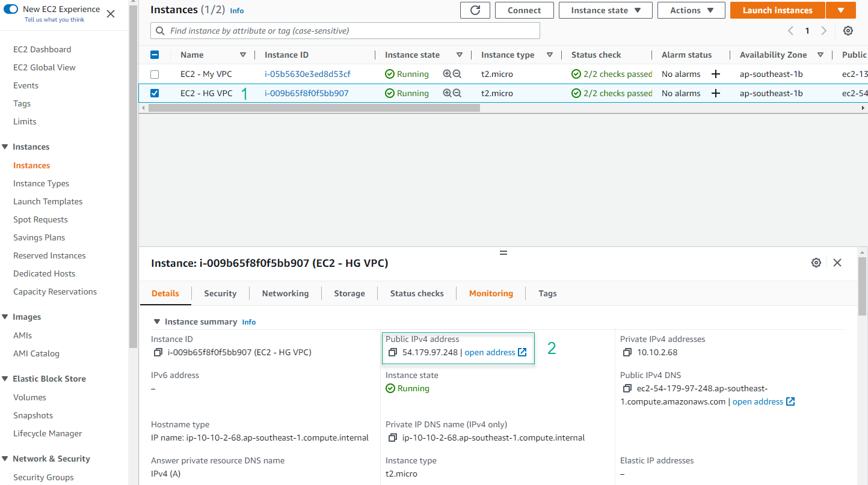This screenshot has height=485, width=868.
Task: Copy private IPv4 address 10.10.2.68
Action: pyautogui.click(x=627, y=352)
